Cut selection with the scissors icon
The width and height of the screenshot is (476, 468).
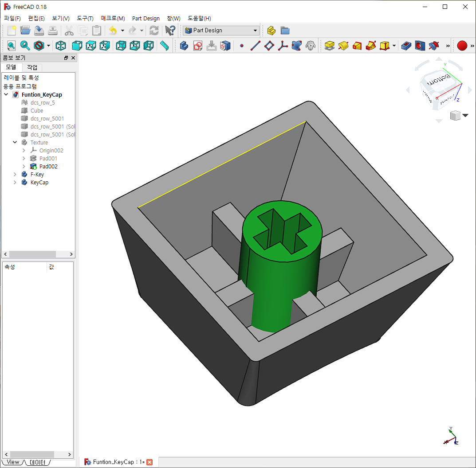pos(69,31)
